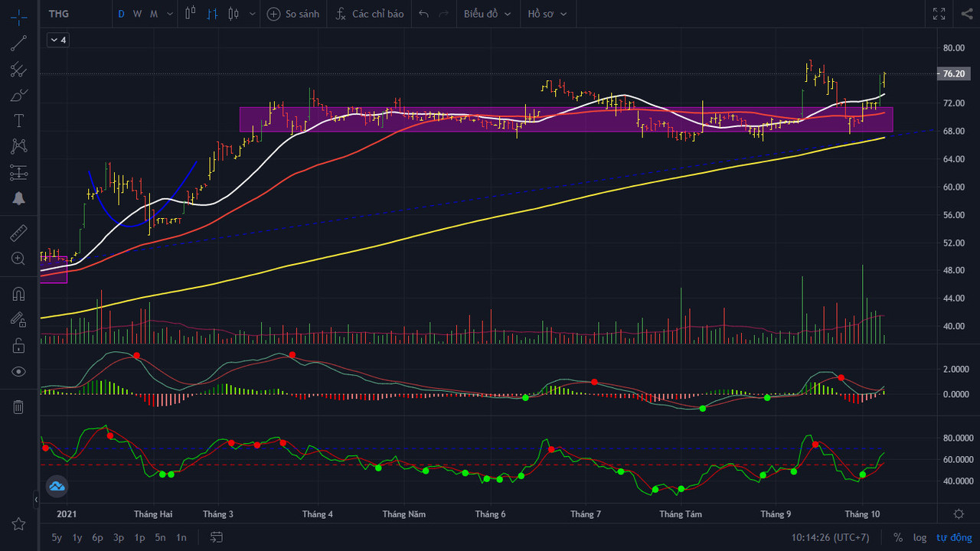Image resolution: width=980 pixels, height=551 pixels.
Task: Open the fullscreen mode icon
Action: [939, 14]
